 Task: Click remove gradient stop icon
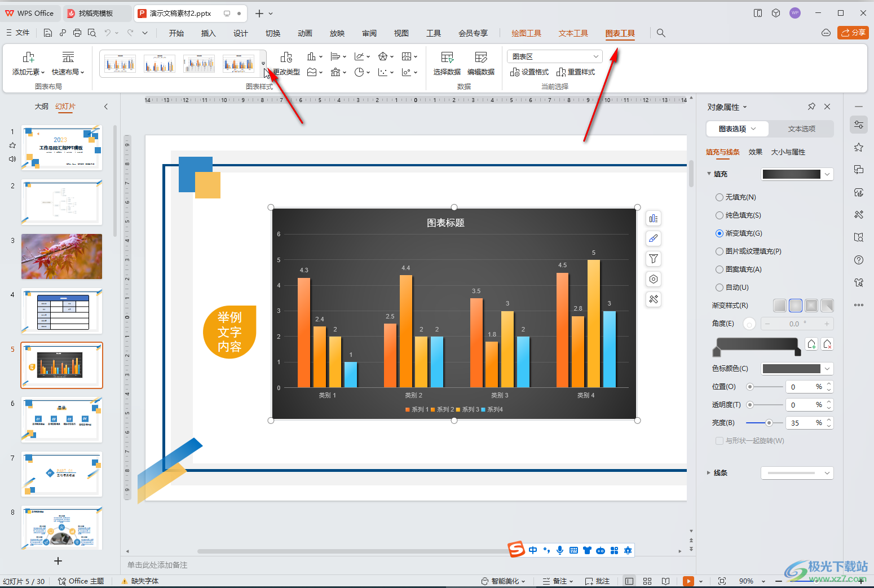pos(827,344)
